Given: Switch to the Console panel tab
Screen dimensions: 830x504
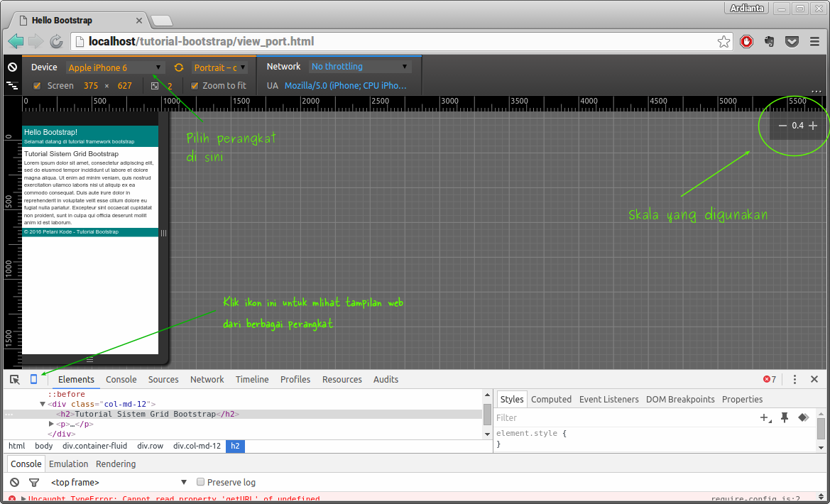Looking at the screenshot, I should pos(121,379).
